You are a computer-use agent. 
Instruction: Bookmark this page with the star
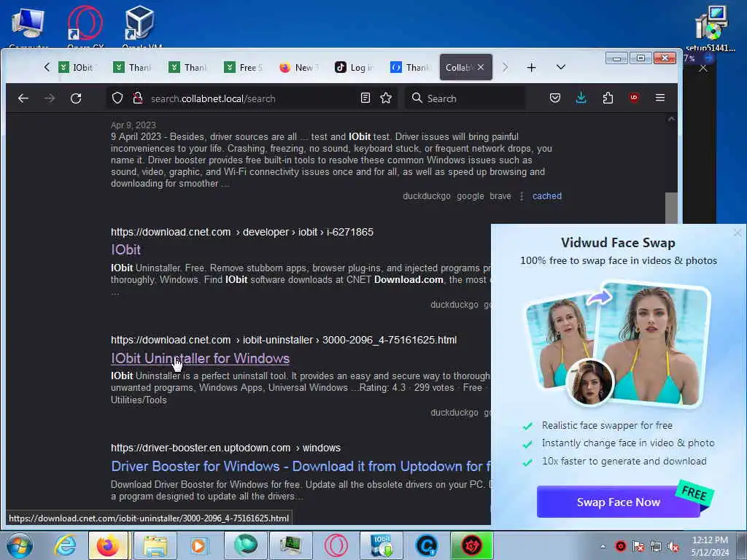386,98
